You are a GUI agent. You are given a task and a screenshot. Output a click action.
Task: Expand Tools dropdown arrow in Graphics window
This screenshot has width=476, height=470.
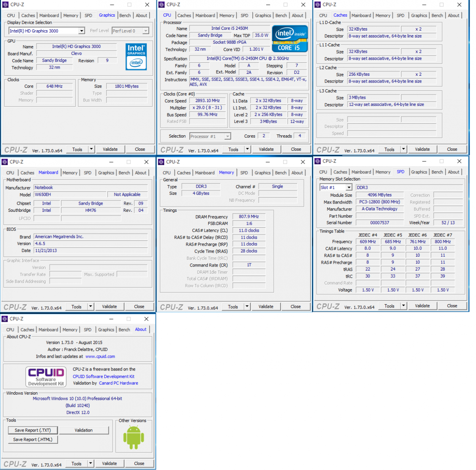click(91, 150)
